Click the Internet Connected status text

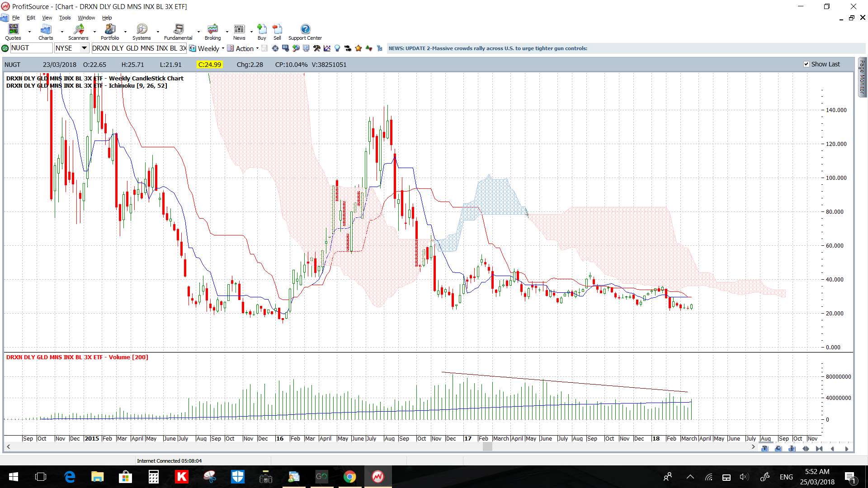click(x=169, y=461)
